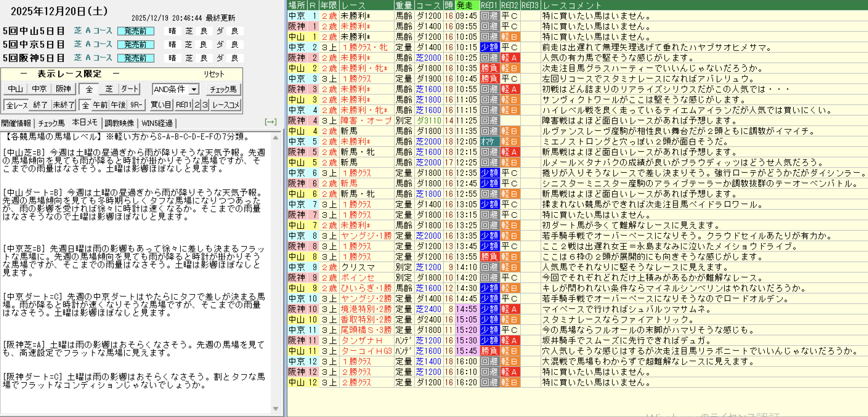Screen dimensions: 868x417
Task: Toggle the 芝 surface filter button
Action: 109,89
